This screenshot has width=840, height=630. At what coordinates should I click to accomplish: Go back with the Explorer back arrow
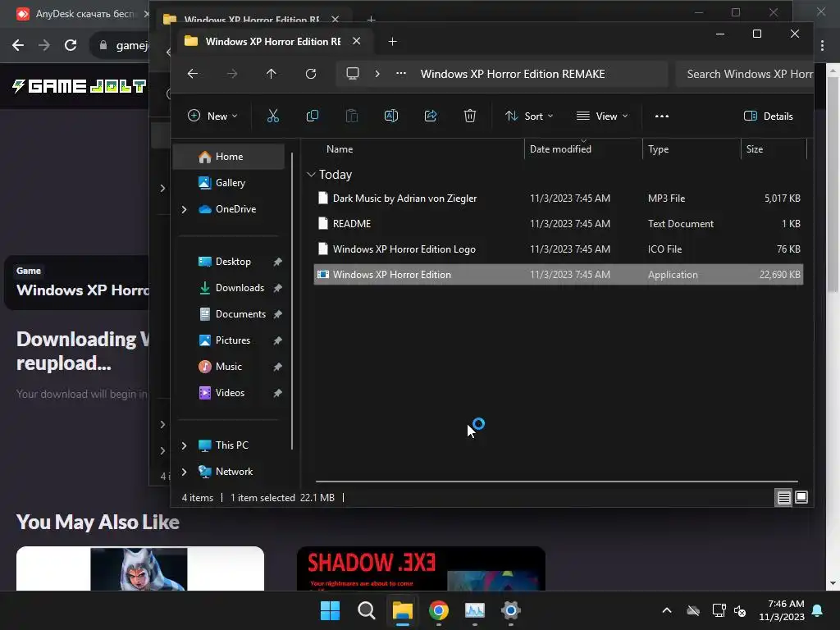(193, 74)
